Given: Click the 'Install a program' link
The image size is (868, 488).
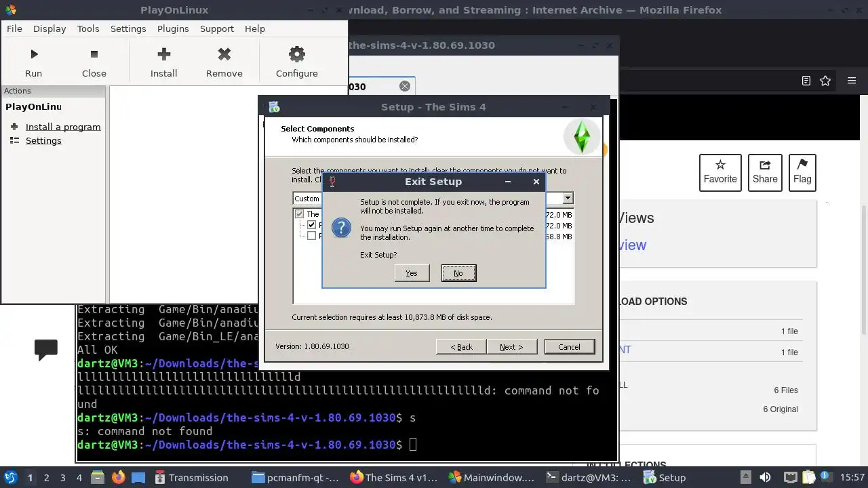Looking at the screenshot, I should (x=63, y=127).
